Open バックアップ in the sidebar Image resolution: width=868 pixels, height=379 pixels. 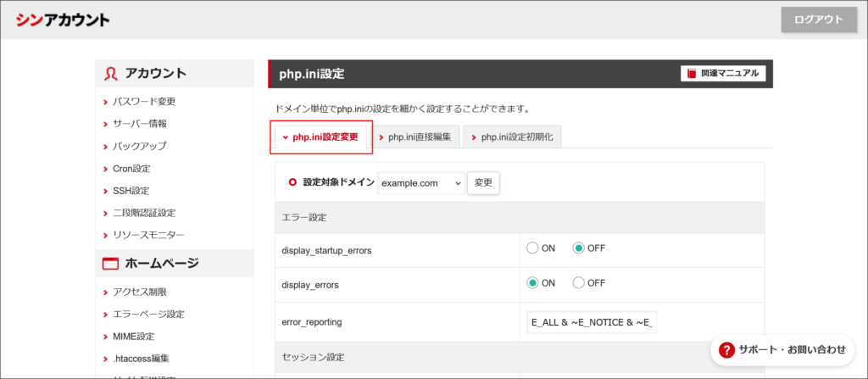pyautogui.click(x=140, y=147)
